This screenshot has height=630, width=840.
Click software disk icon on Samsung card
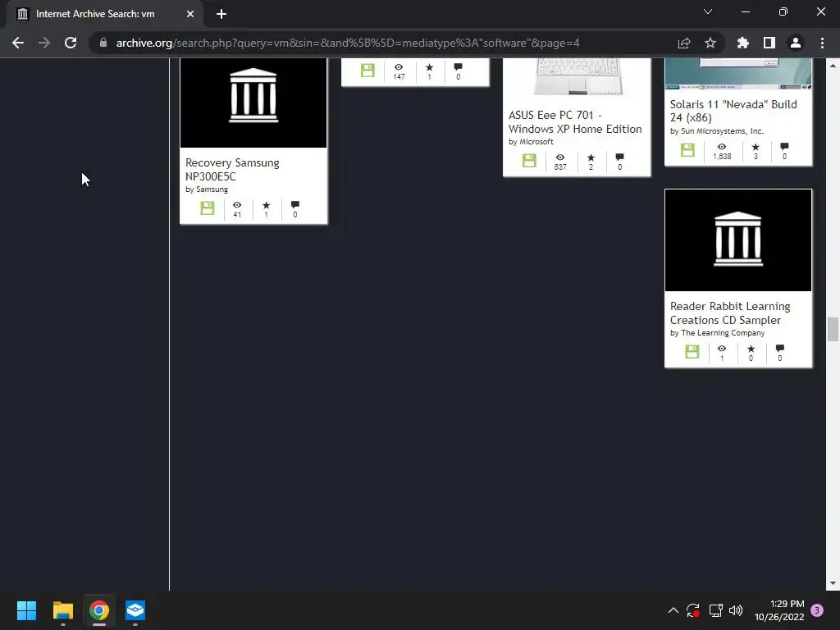click(x=208, y=208)
